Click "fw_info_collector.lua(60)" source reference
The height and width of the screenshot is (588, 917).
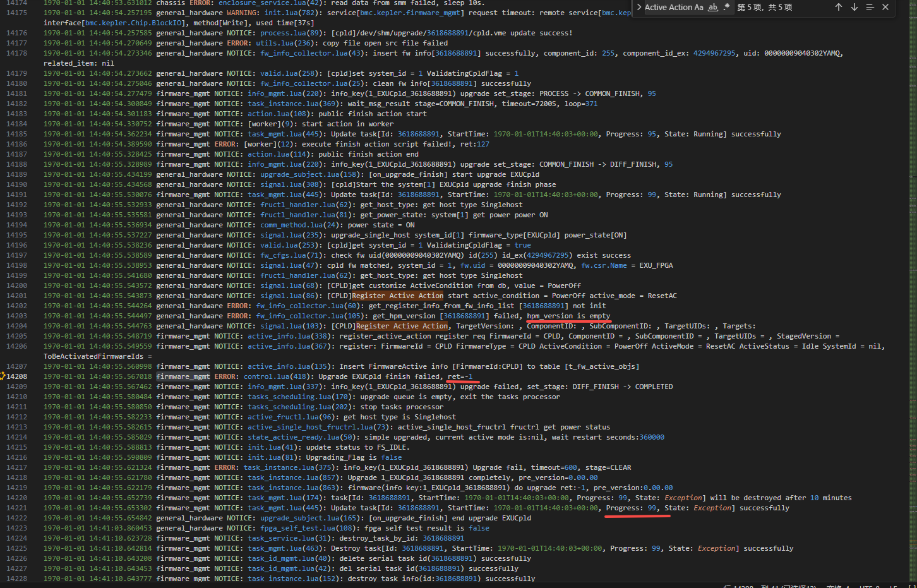pyautogui.click(x=308, y=306)
